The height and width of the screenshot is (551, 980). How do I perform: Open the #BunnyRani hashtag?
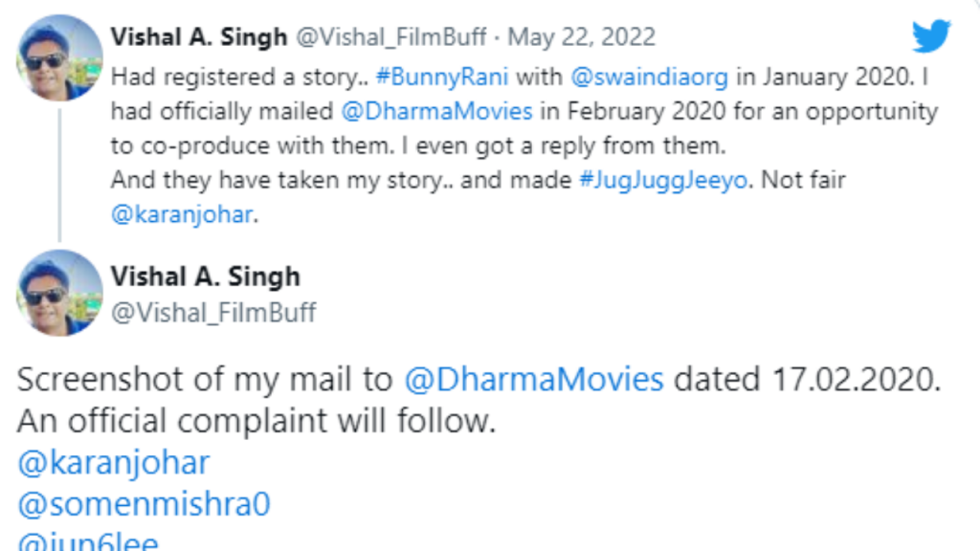pos(442,77)
